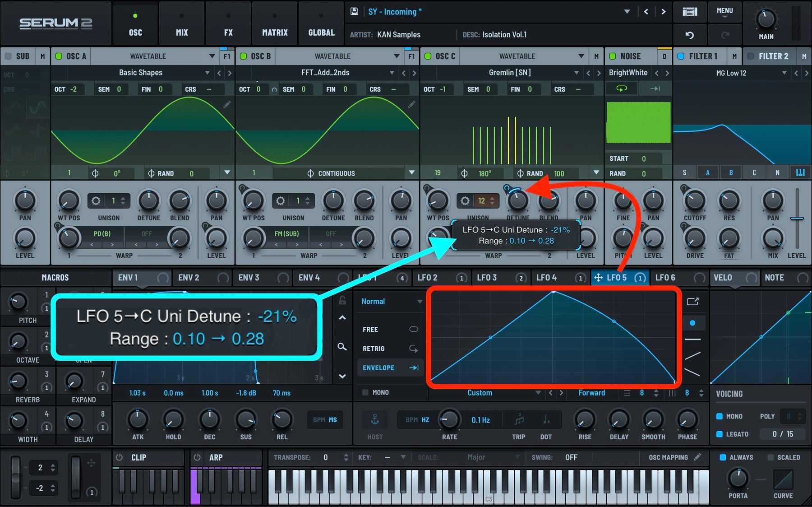Click the TRANSPOSE value stepper

tap(346, 457)
